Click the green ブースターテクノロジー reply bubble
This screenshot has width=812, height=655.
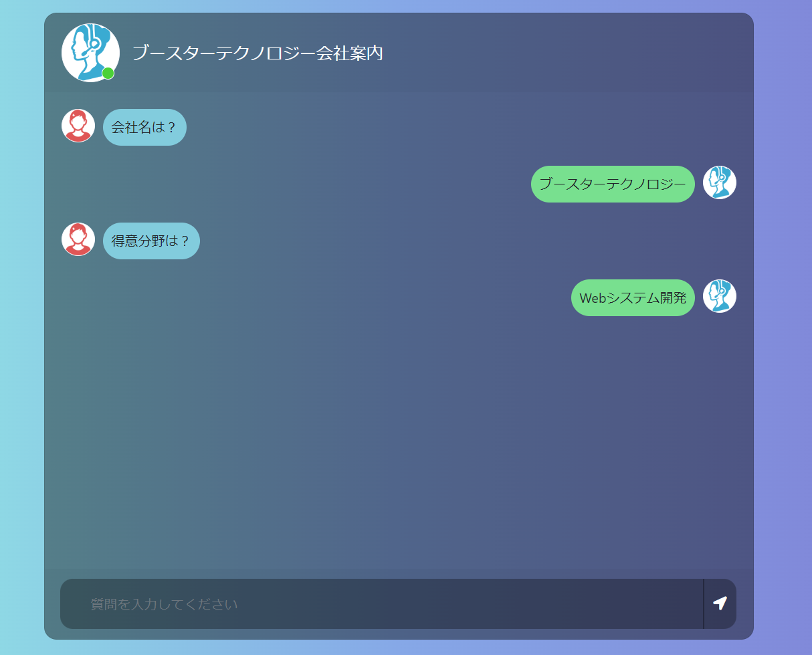[x=613, y=184]
